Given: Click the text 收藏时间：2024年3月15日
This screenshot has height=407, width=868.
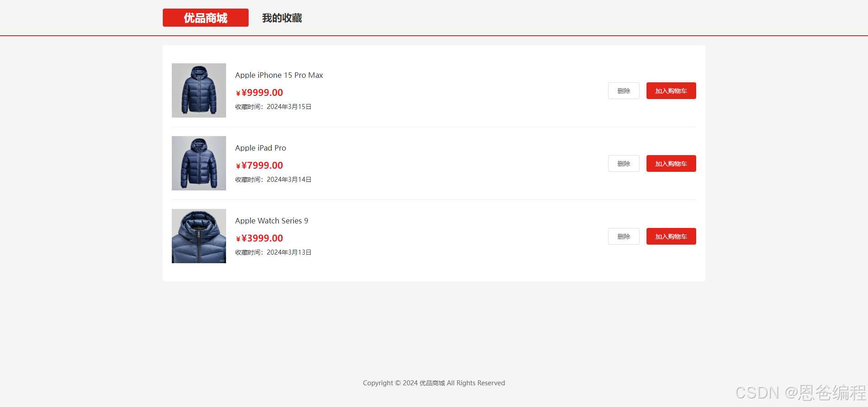Looking at the screenshot, I should pyautogui.click(x=273, y=107).
